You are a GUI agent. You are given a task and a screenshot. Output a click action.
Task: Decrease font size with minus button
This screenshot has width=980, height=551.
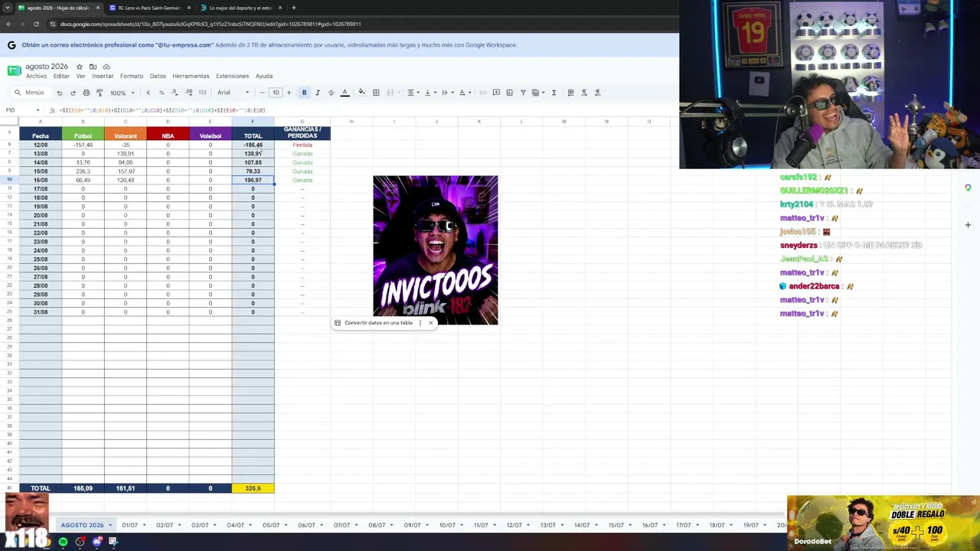coord(262,93)
